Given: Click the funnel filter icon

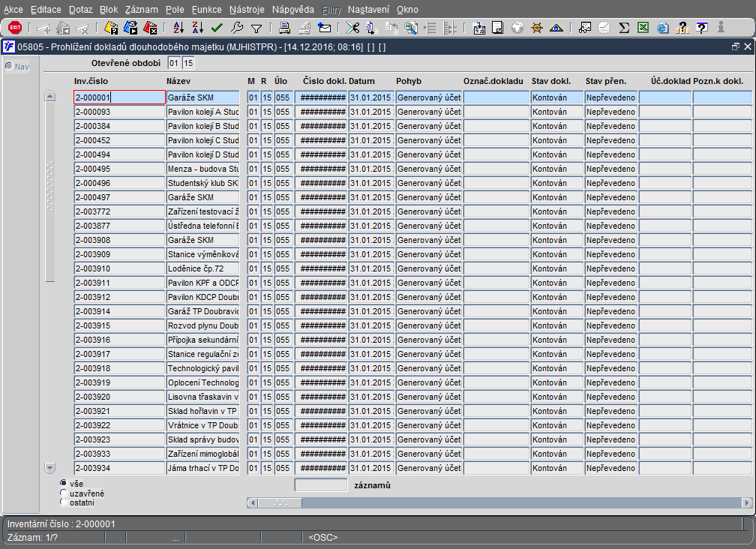Looking at the screenshot, I should tap(256, 28).
